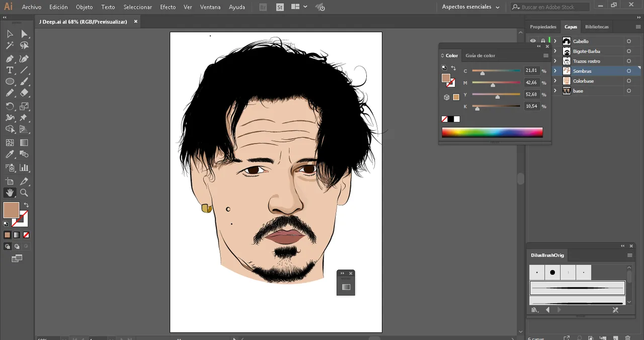Image resolution: width=644 pixels, height=340 pixels.
Task: Expand the Trazos rostro layer
Action: (x=555, y=61)
